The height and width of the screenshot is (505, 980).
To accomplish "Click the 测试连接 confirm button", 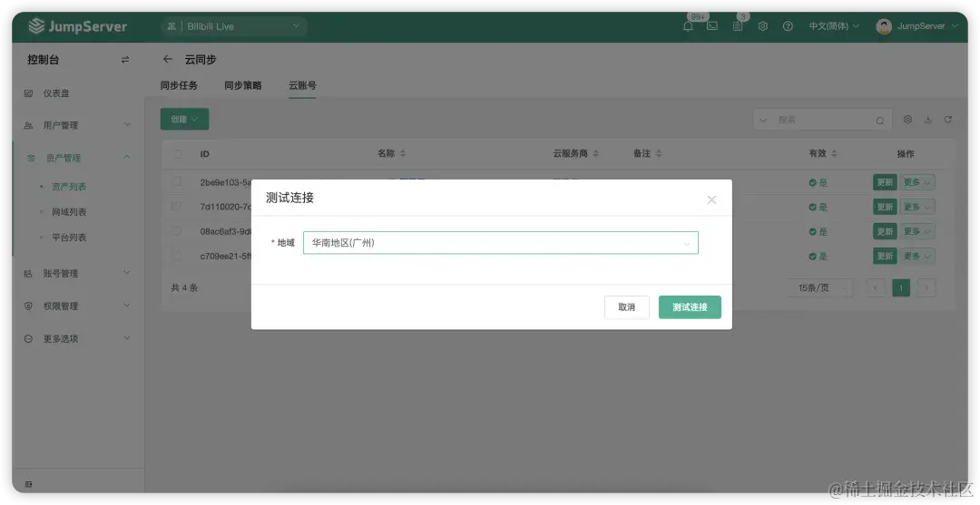I will (x=690, y=307).
